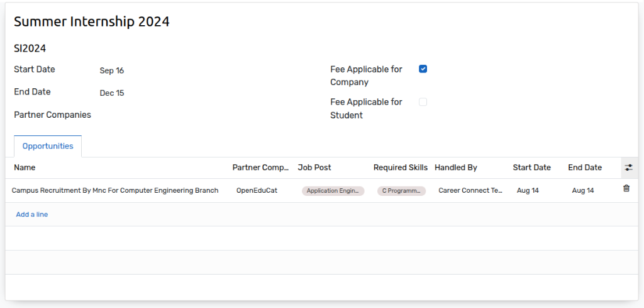The image size is (644, 308).
Task: Sort by the table's Start Date header
Action: pos(532,168)
